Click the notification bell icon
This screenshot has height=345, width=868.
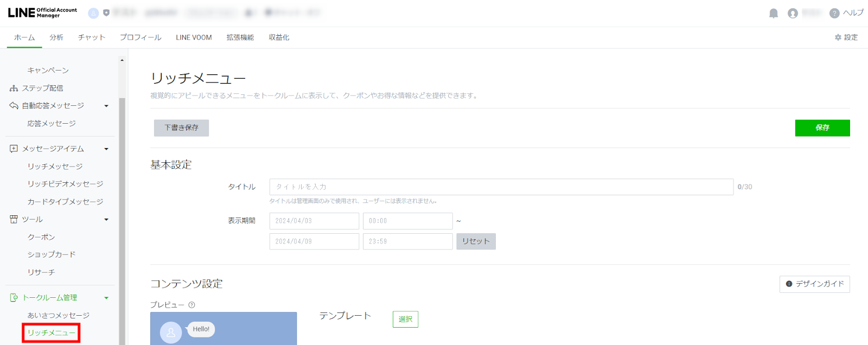[774, 14]
